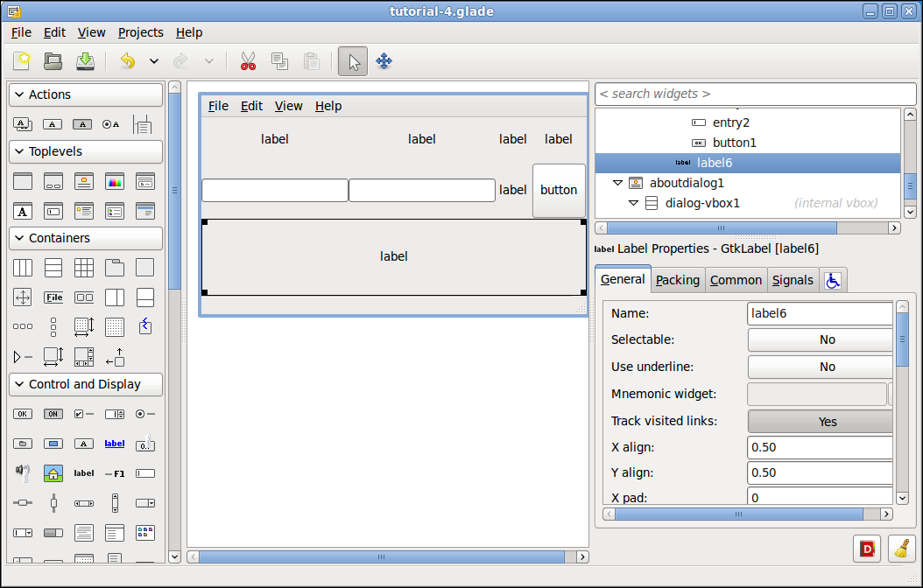Click the preview 'button' widget
923x588 pixels.
(x=559, y=190)
